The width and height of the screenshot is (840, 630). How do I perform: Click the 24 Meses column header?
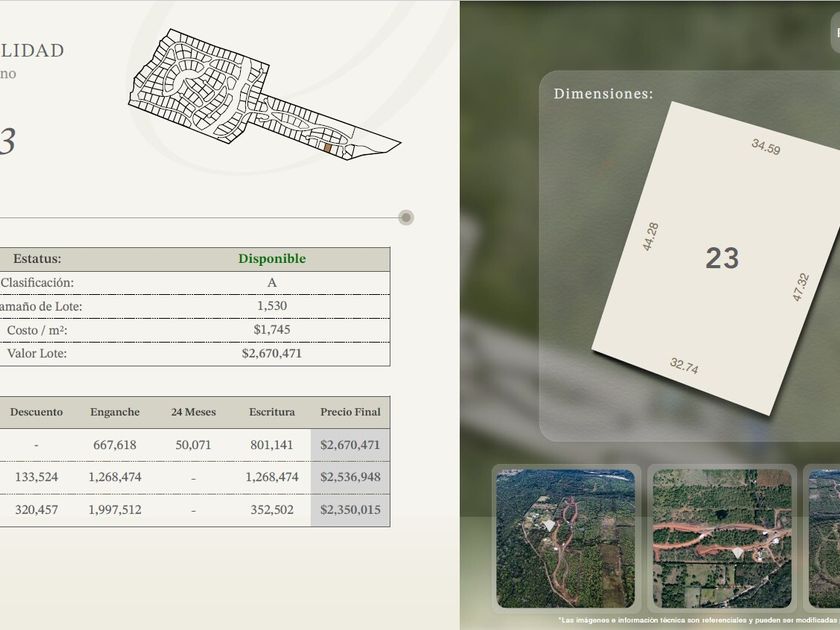[193, 412]
